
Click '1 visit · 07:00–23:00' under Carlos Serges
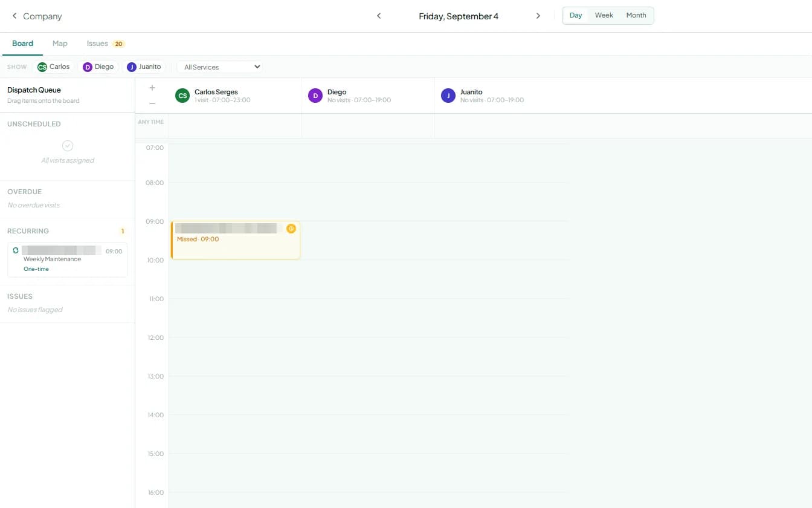tap(222, 100)
